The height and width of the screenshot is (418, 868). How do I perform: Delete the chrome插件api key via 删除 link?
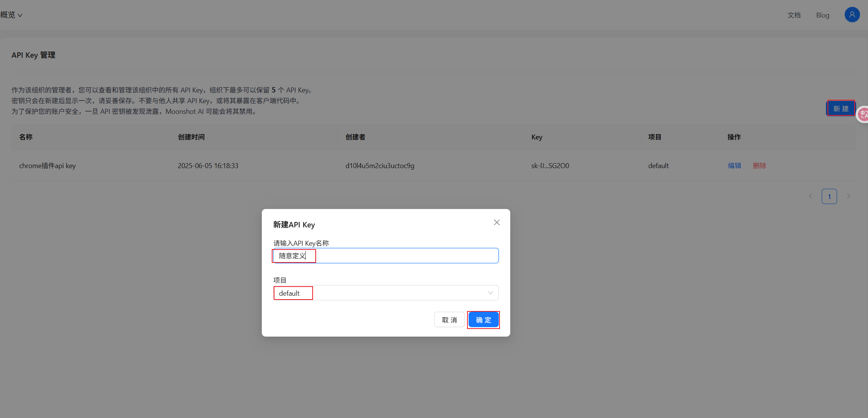[x=759, y=165]
